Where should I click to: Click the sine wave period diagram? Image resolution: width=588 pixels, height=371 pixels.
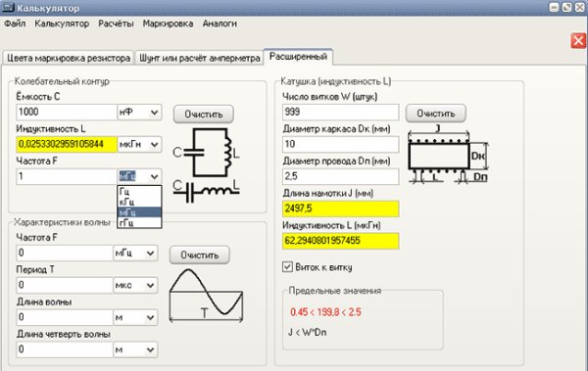206,296
